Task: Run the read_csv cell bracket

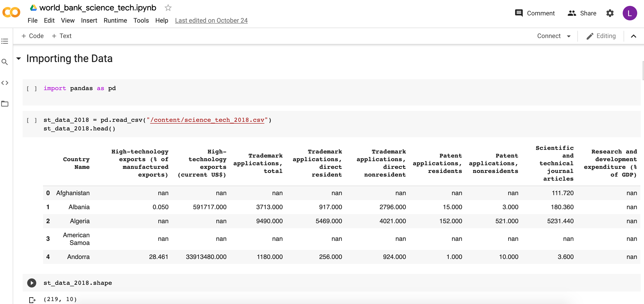Action: coord(31,120)
